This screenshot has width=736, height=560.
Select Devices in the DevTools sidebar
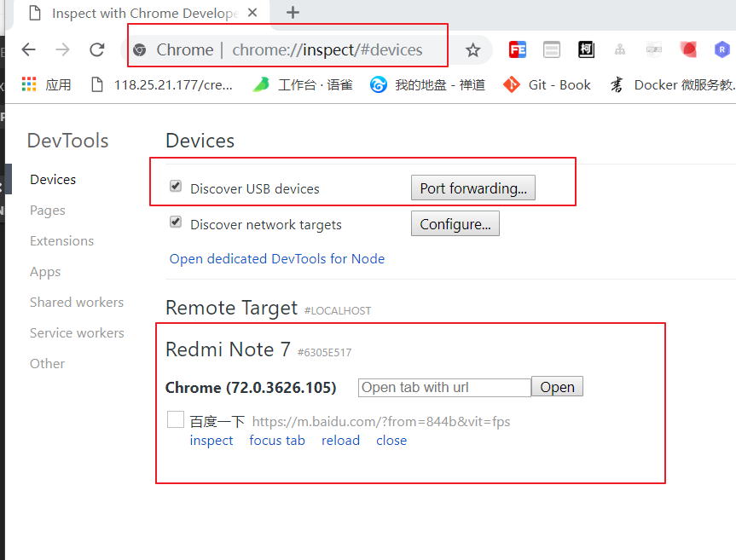coord(53,180)
